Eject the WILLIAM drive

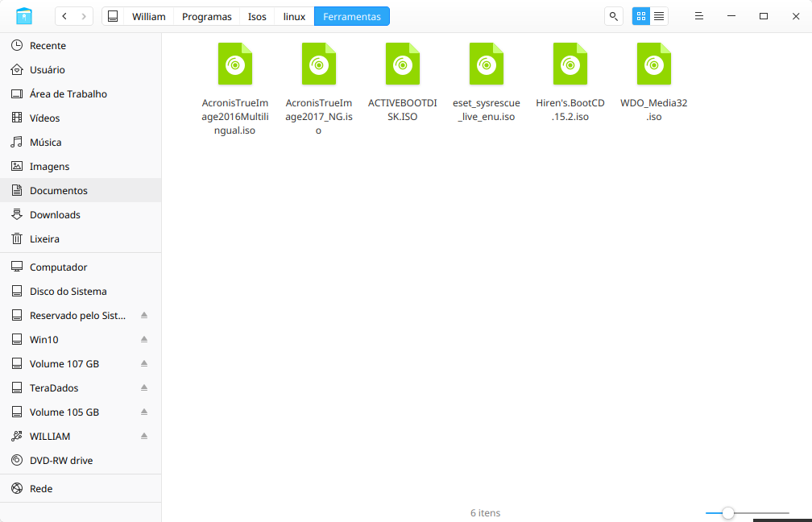click(x=144, y=437)
